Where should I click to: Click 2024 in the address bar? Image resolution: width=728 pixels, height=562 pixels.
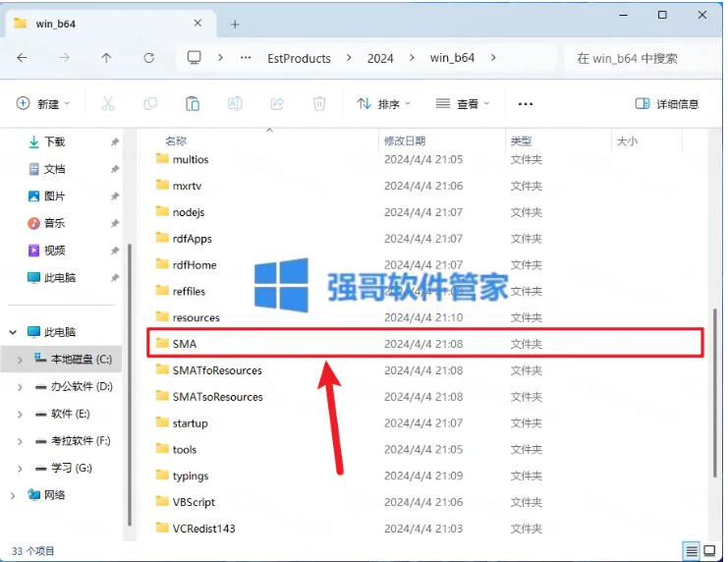click(380, 59)
